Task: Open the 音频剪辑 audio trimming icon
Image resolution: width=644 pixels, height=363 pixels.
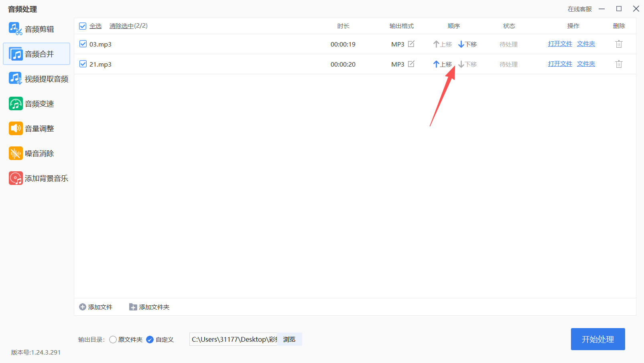Action: click(16, 29)
